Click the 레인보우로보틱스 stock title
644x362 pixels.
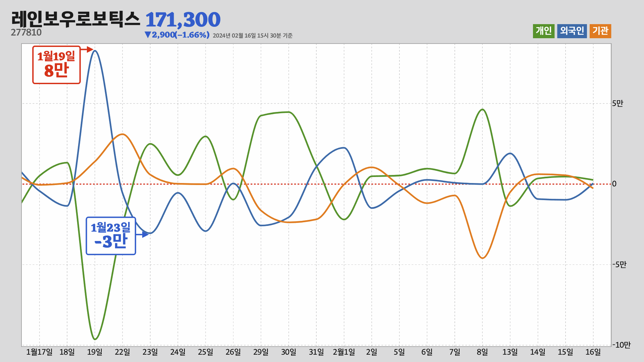point(75,19)
